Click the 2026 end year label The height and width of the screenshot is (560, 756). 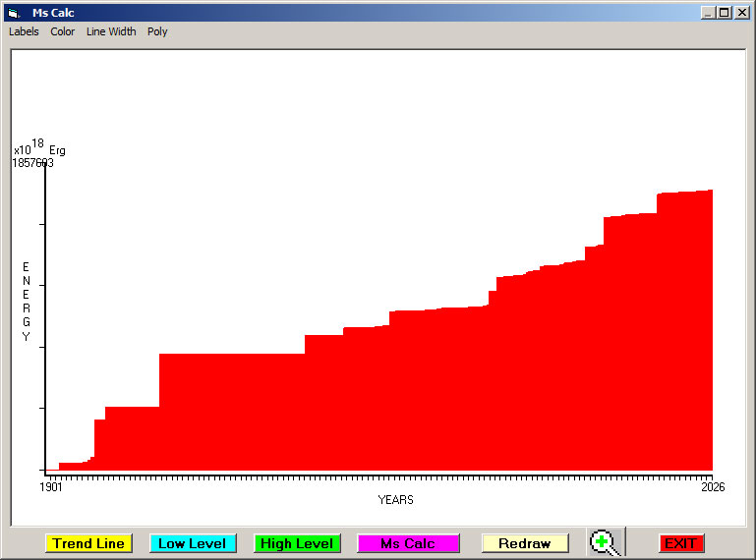click(x=713, y=487)
